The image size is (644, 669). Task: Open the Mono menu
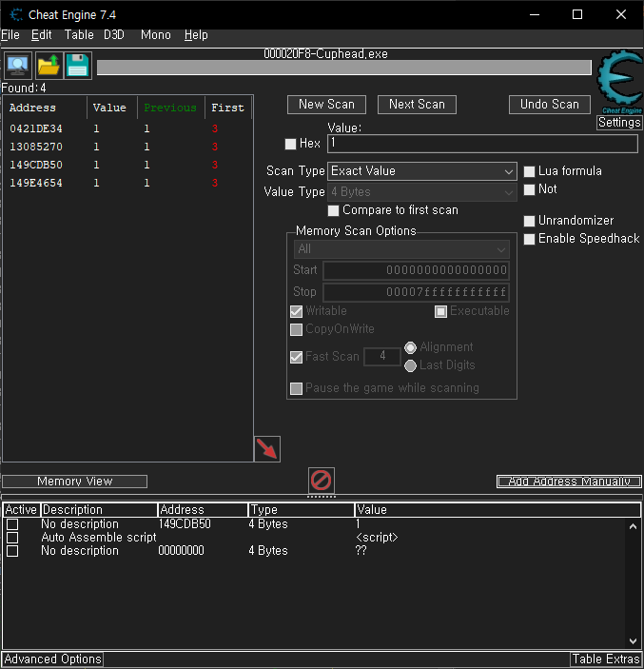[x=156, y=35]
